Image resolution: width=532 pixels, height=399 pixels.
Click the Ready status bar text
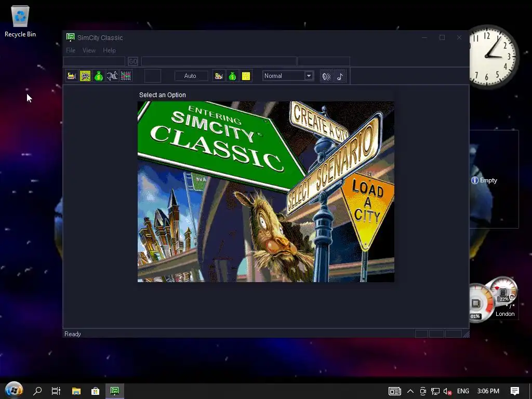[x=73, y=334]
